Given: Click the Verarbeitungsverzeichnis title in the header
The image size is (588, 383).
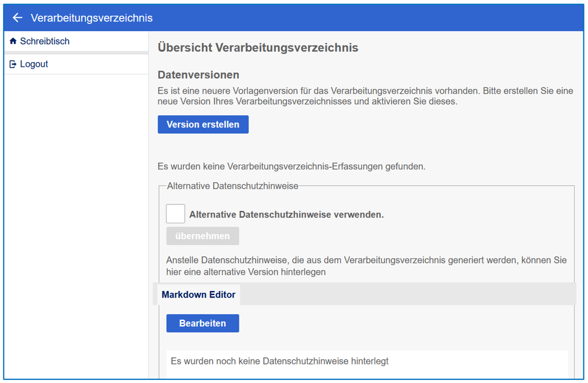Looking at the screenshot, I should pyautogui.click(x=91, y=18).
